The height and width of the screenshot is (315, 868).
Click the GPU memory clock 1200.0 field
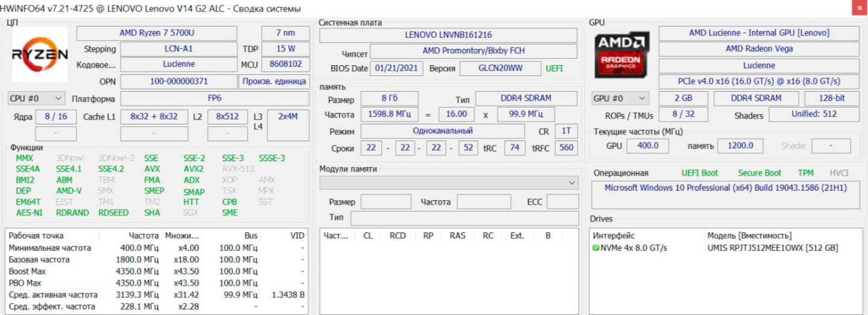740,145
